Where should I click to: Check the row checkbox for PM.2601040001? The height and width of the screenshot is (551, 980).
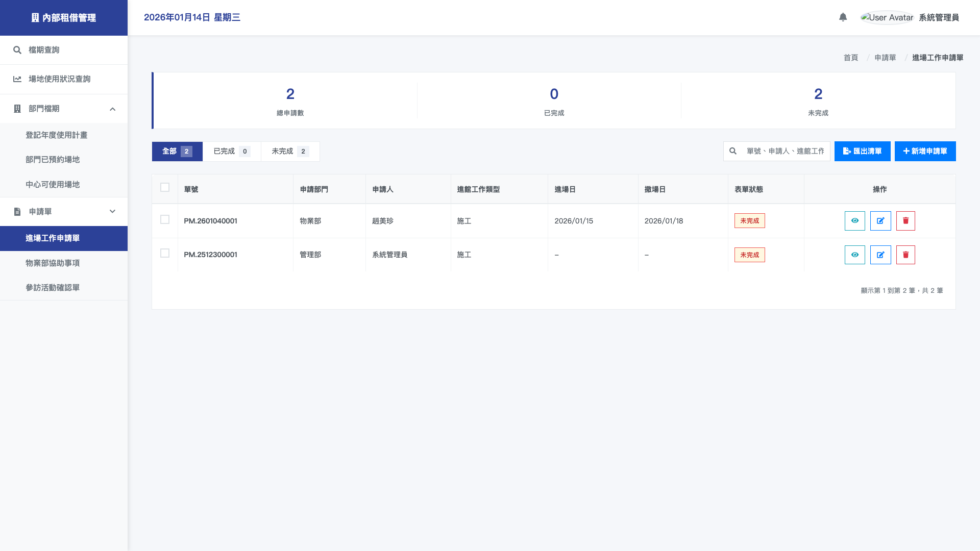(165, 219)
